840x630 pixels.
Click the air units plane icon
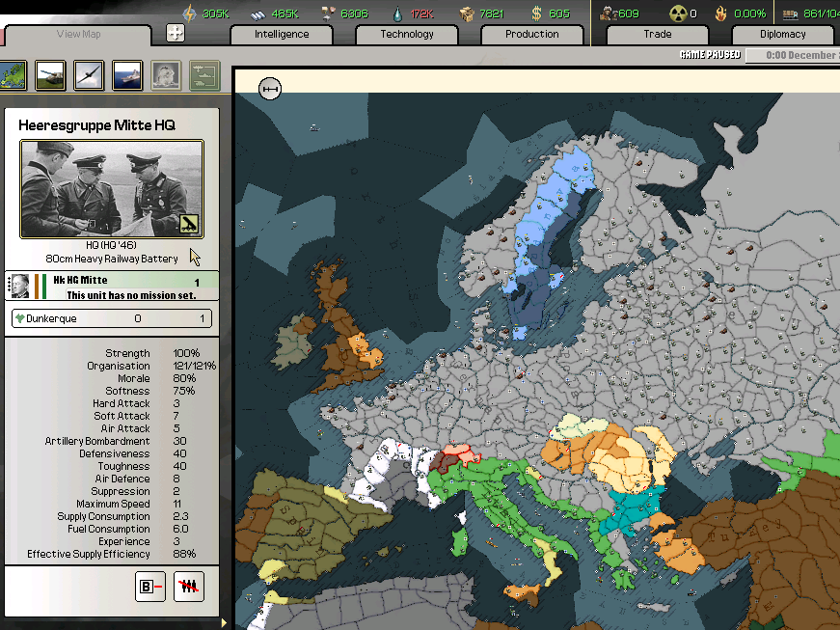tap(89, 75)
